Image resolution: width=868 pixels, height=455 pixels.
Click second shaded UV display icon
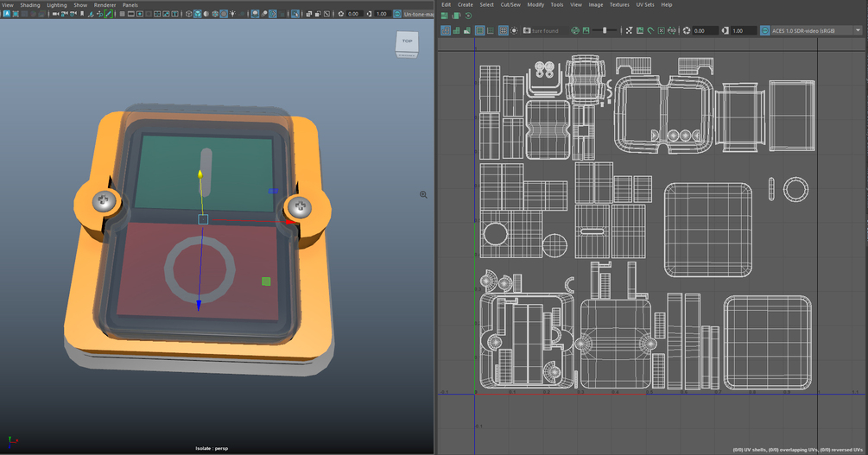click(457, 30)
